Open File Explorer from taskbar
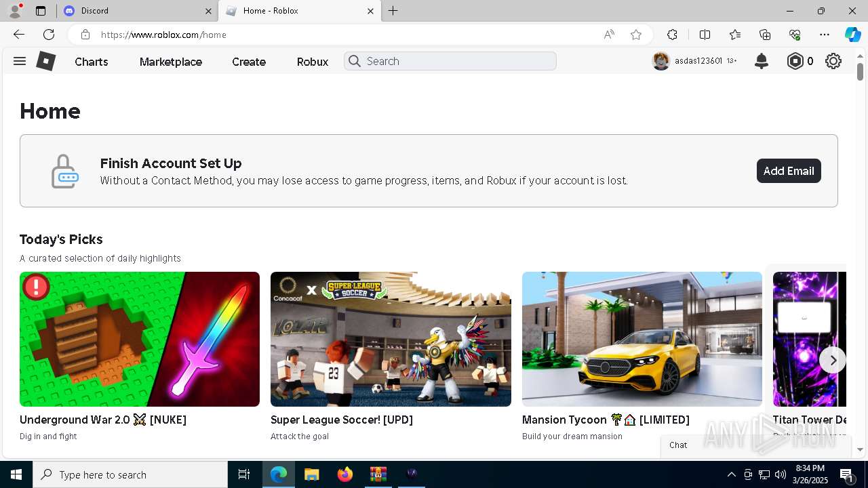This screenshot has height=488, width=868. pyautogui.click(x=311, y=474)
